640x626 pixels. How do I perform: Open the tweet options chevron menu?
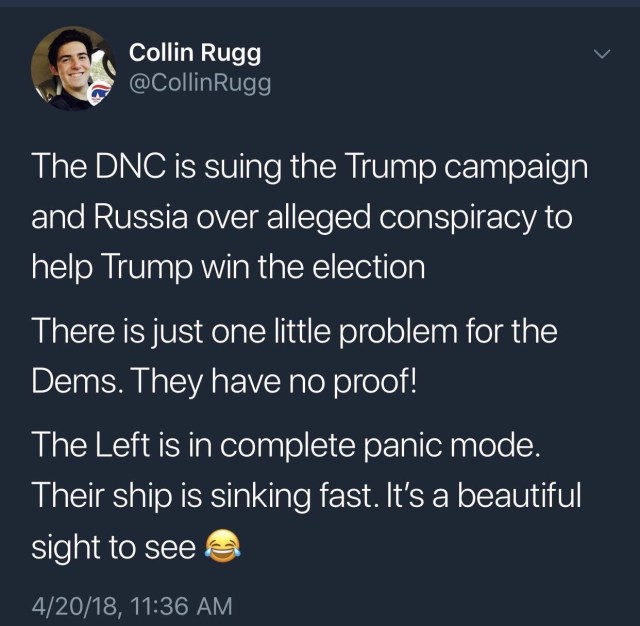pos(600,55)
